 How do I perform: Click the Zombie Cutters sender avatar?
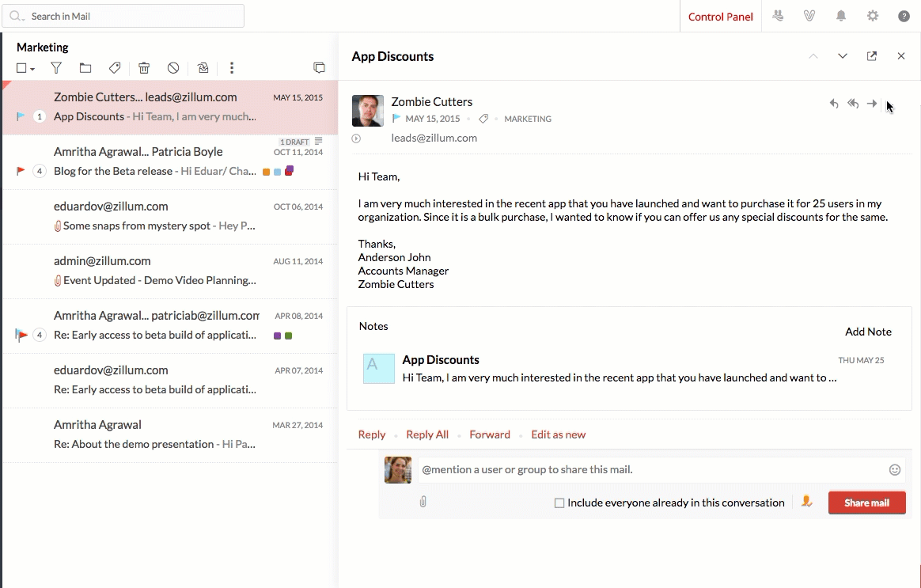(x=368, y=111)
